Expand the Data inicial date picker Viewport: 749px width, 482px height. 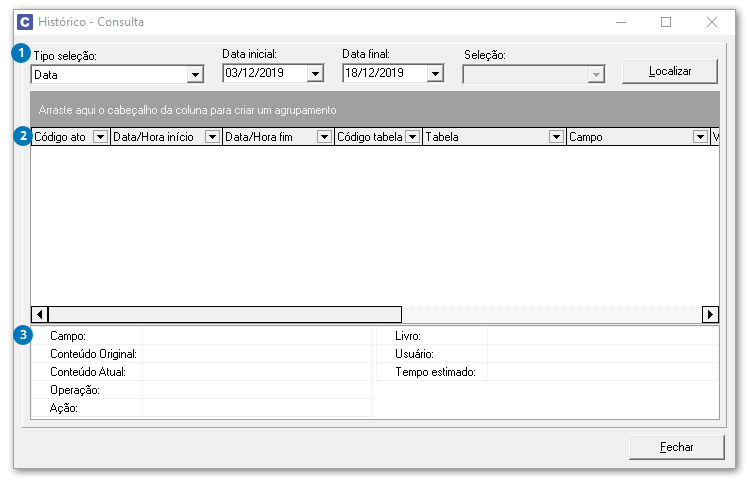(x=315, y=73)
